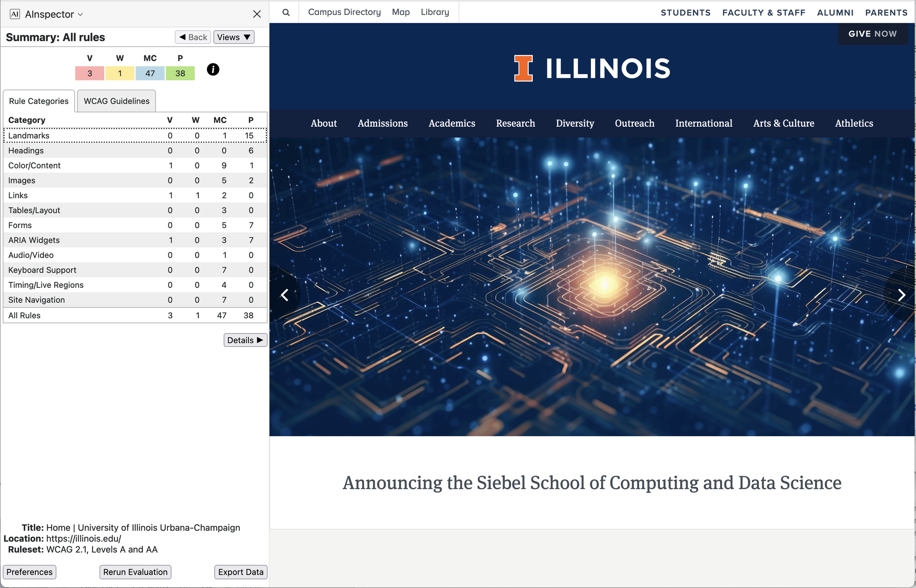Click the Violations count red badge

pos(89,73)
